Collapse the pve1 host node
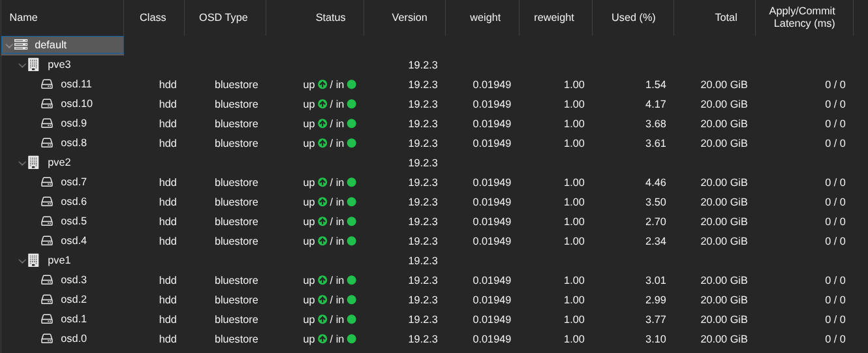Viewport: 868px width, 353px height. tap(22, 261)
